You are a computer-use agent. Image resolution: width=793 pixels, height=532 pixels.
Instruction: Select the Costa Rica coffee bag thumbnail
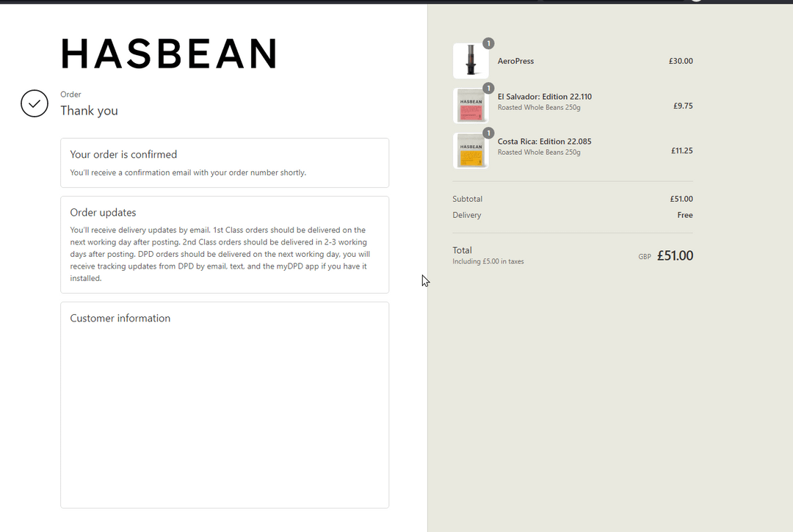coord(471,151)
